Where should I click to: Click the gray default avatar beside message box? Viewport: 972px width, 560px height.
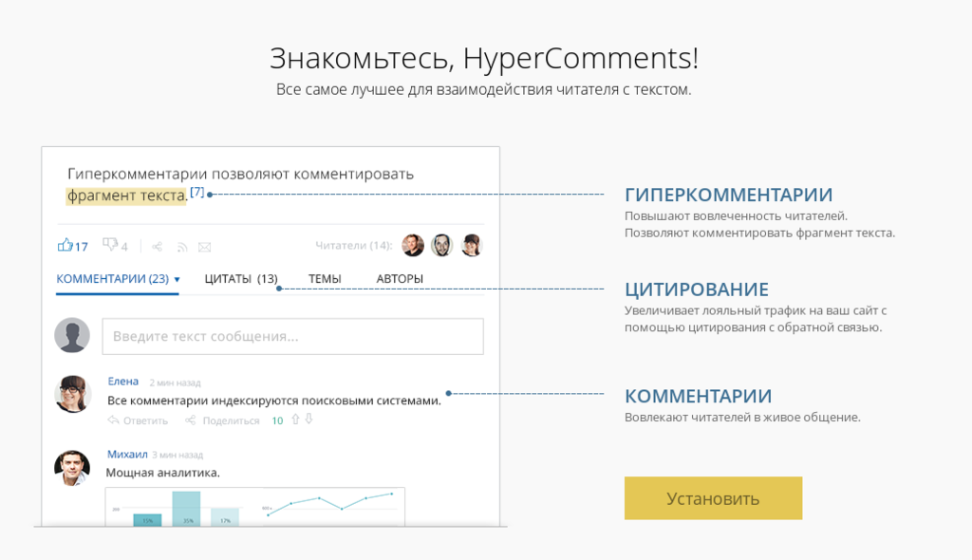72,335
